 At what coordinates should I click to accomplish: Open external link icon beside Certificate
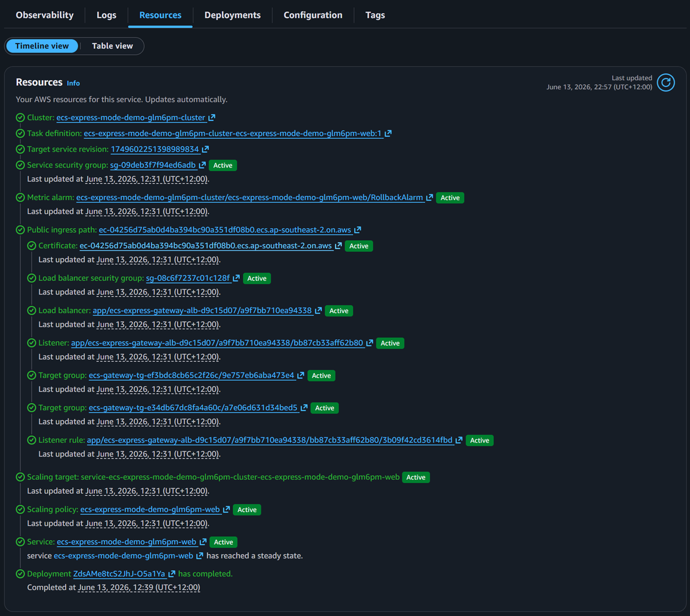338,246
